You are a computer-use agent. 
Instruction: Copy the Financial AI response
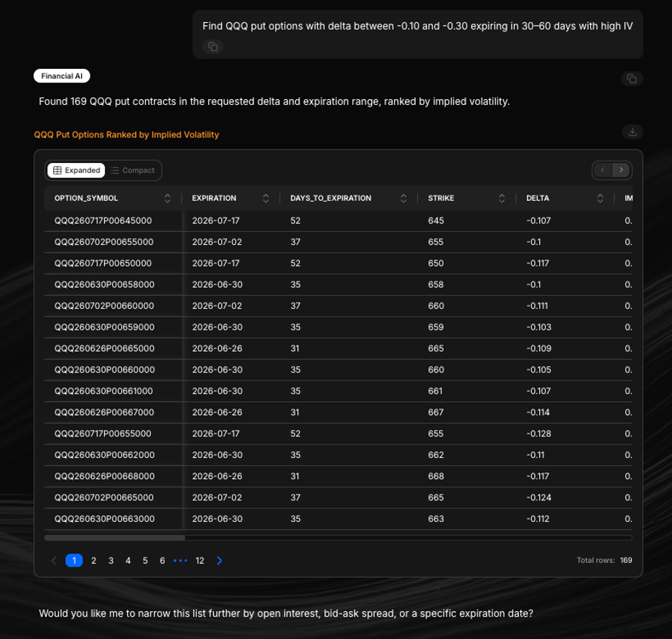click(x=631, y=78)
